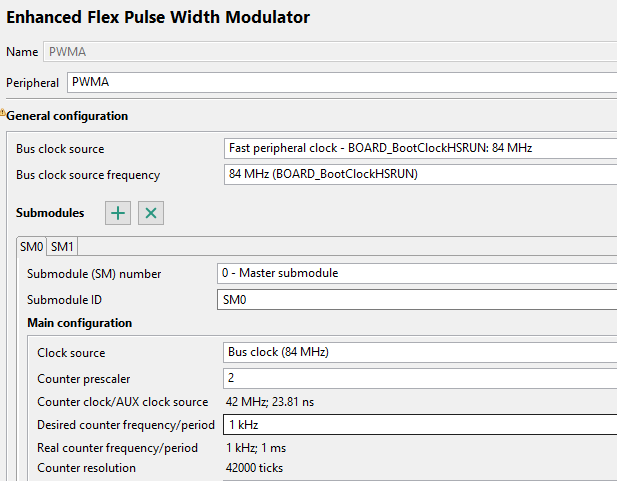Click the Submodules heading label

[50, 213]
